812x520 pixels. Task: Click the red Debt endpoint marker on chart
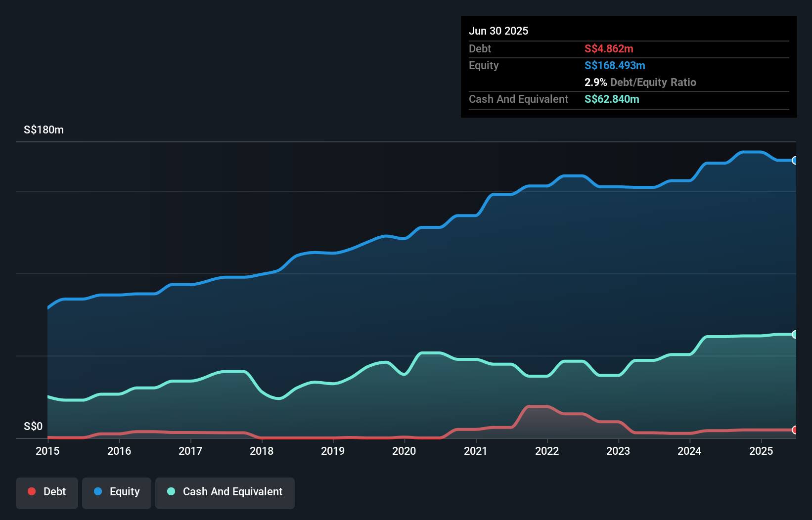point(795,430)
